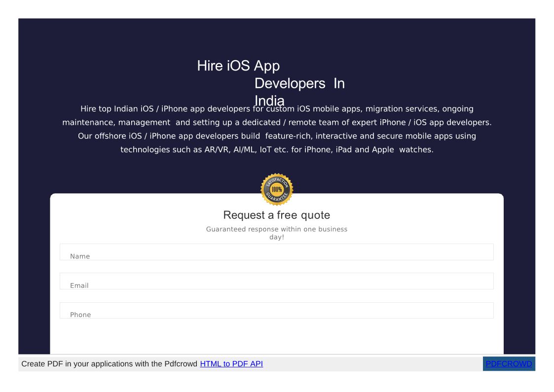Click the large heading word "India"
The width and height of the screenshot is (554, 392).
pos(269,99)
